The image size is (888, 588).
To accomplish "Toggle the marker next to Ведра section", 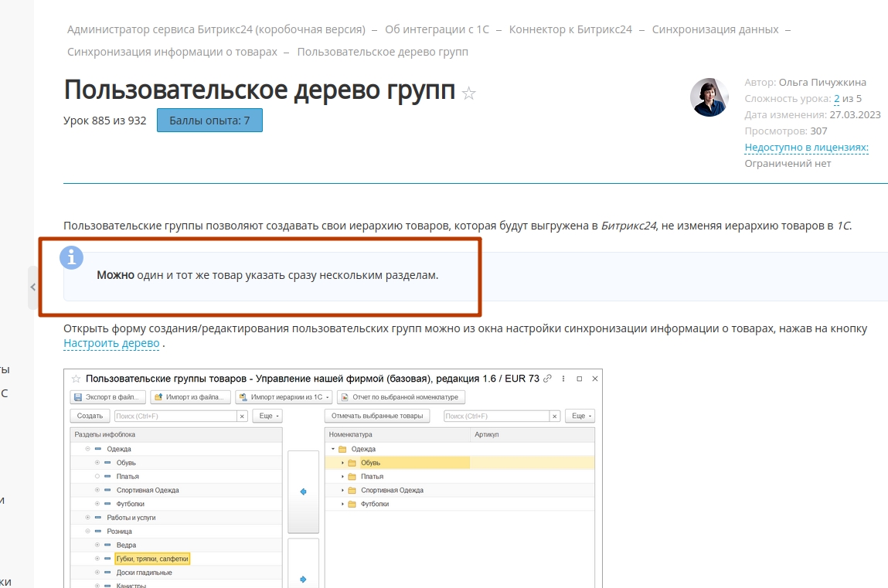I will point(97,545).
